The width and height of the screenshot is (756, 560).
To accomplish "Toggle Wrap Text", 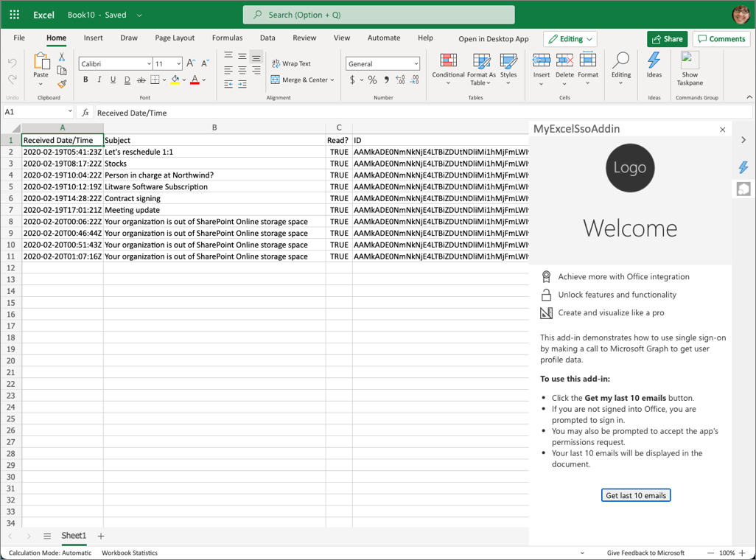I will pos(292,63).
